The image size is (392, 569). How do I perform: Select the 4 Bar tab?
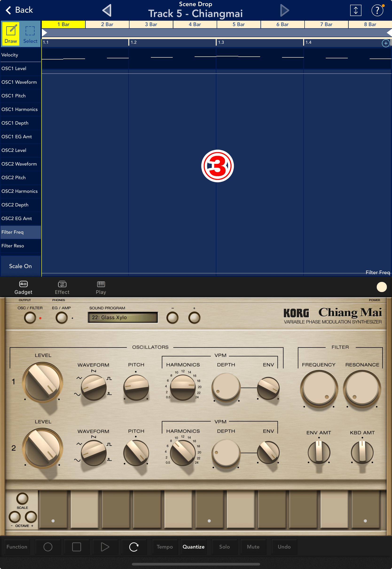coord(195,24)
